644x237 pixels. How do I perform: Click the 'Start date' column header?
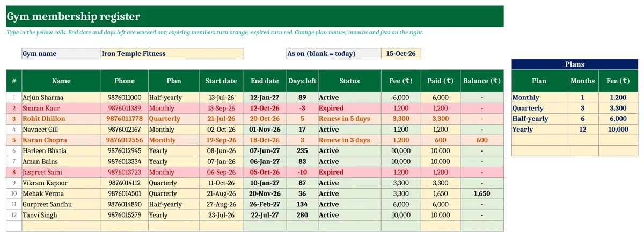[x=221, y=81]
